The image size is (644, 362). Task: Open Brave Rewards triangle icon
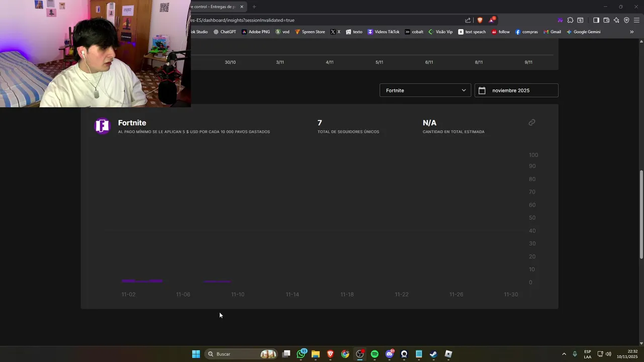point(492,20)
